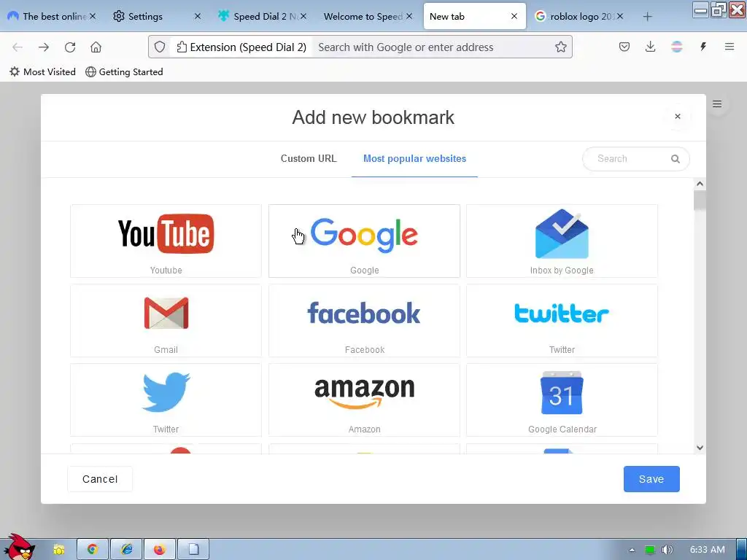The width and height of the screenshot is (747, 560).
Task: Open the blank document taskbar icon
Action: click(193, 549)
